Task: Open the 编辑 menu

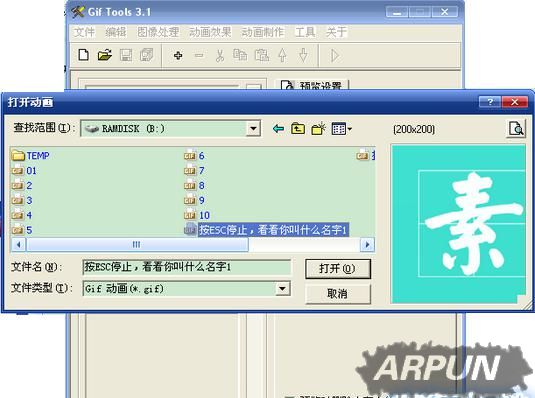Action: [x=116, y=32]
